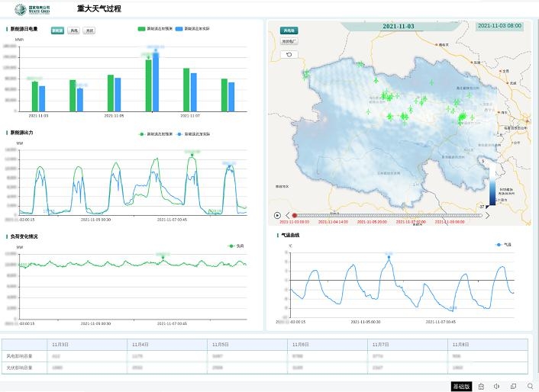Toggle green forecast legend in bar chart
This screenshot has height=392, width=539.
pyautogui.click(x=155, y=29)
